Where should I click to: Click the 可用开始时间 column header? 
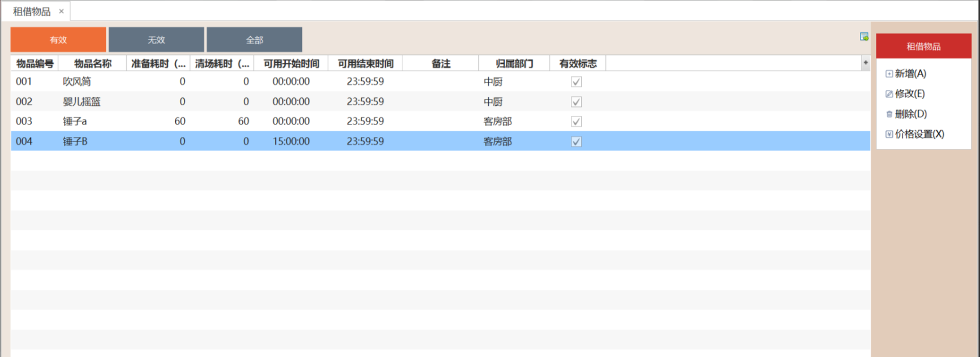pos(291,63)
